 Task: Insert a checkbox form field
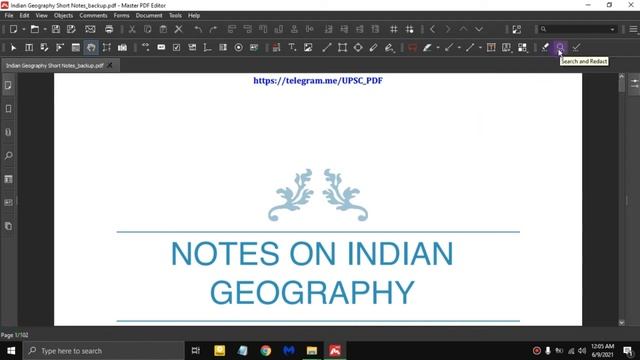pos(176,48)
